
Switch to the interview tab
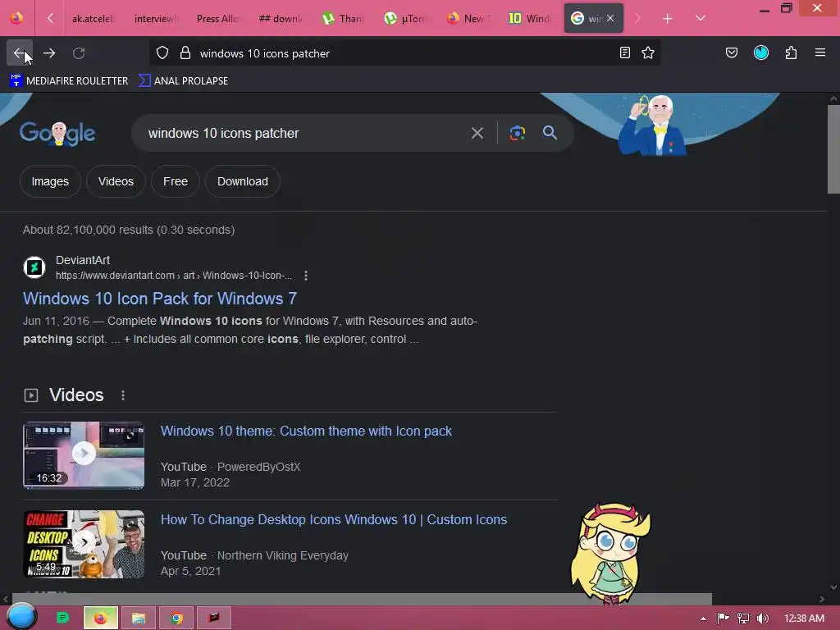coord(155,19)
